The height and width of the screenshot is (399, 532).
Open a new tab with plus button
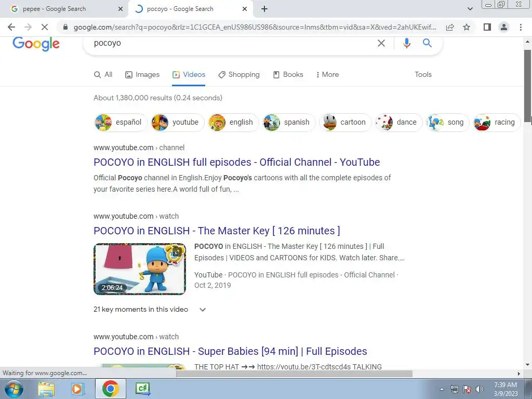click(x=264, y=9)
